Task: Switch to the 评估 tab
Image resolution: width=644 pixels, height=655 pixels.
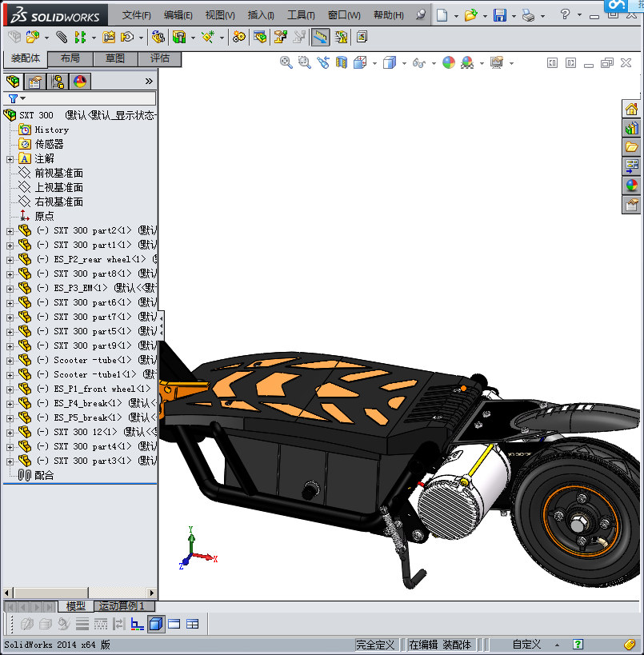Action: [160, 58]
